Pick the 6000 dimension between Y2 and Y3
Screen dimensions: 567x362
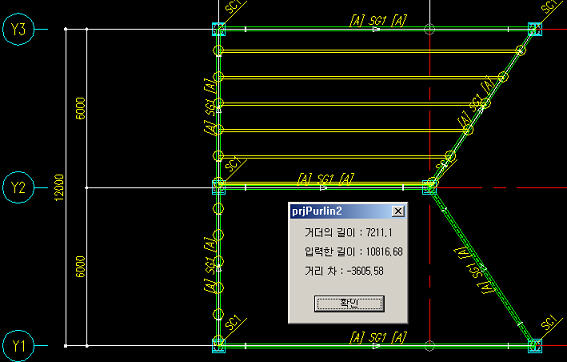pyautogui.click(x=81, y=108)
